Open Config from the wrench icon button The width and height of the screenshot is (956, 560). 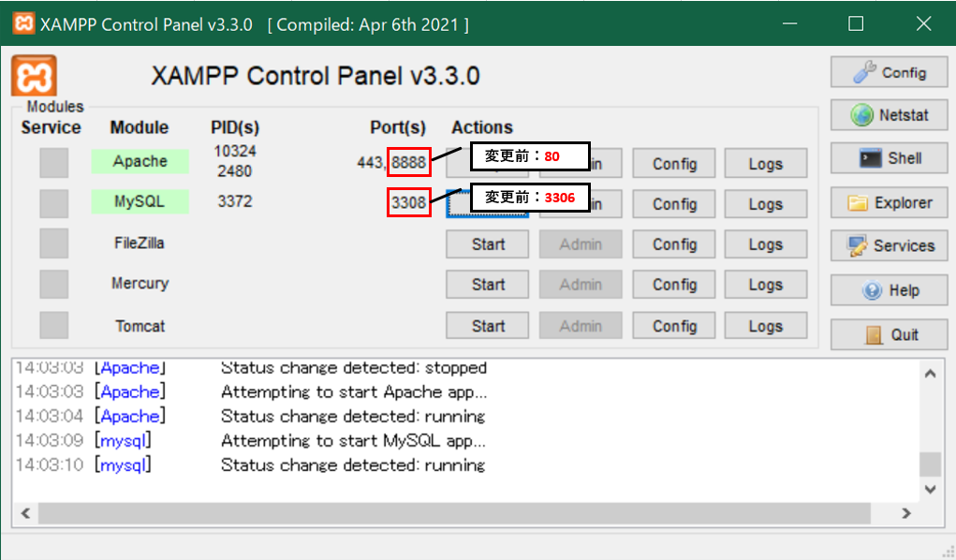pos(888,72)
